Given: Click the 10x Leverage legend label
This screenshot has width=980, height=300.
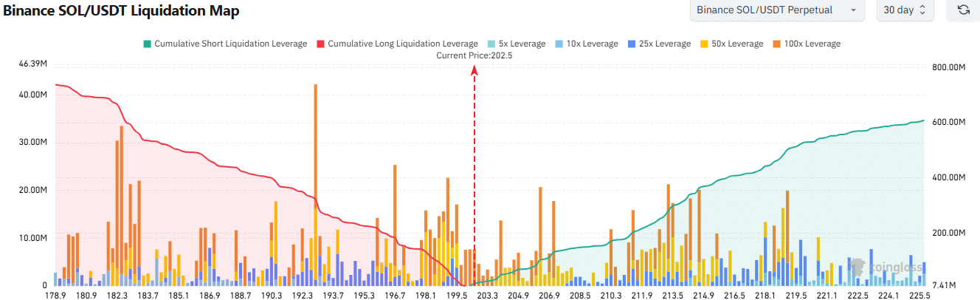Looking at the screenshot, I should pyautogui.click(x=592, y=44).
